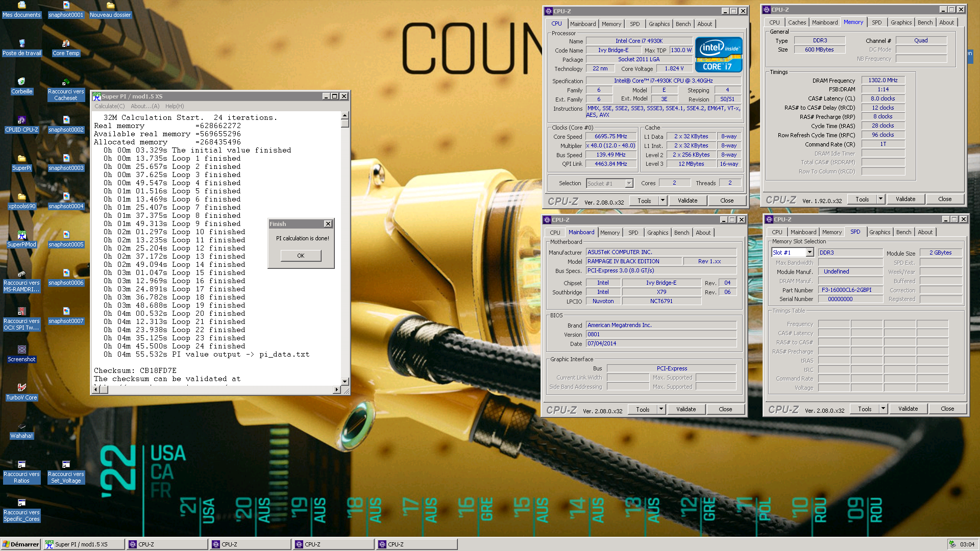Switch to Bench tab in CPU window
This screenshot has width=980, height=551.
[683, 24]
